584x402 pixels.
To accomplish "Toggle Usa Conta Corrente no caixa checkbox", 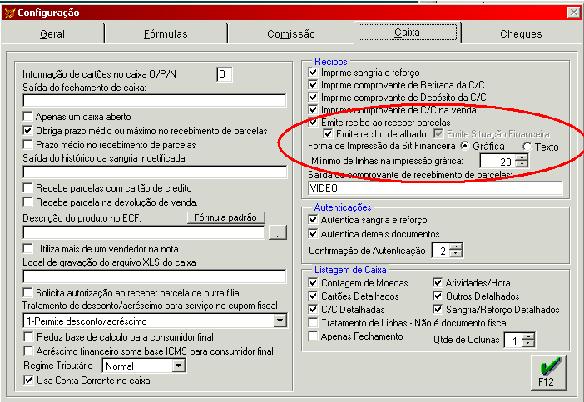I will coord(28,380).
